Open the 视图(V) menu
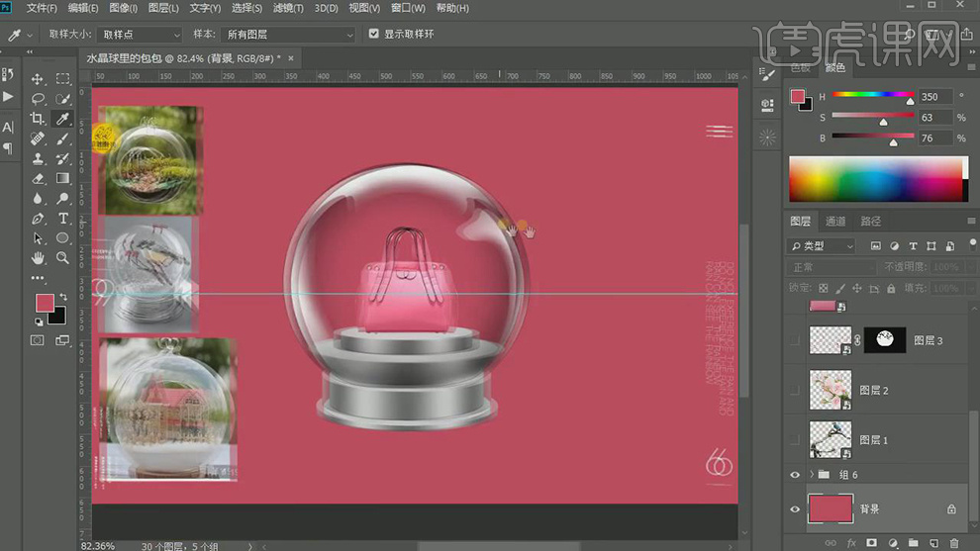980x551 pixels. [x=363, y=8]
